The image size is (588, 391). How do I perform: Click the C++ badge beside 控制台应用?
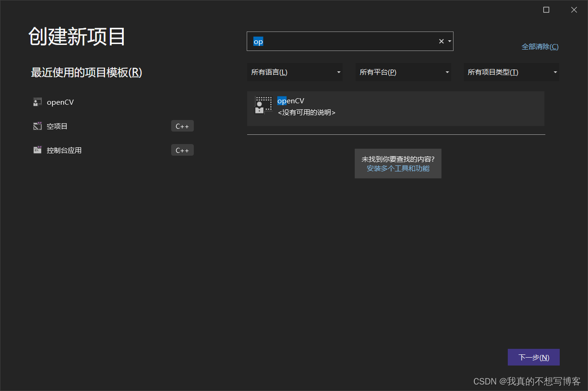(182, 150)
